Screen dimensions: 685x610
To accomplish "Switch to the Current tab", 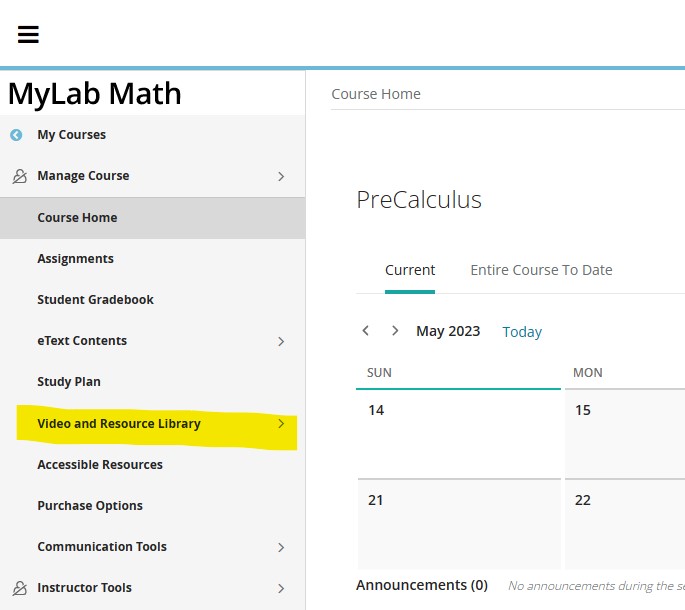I will (410, 270).
